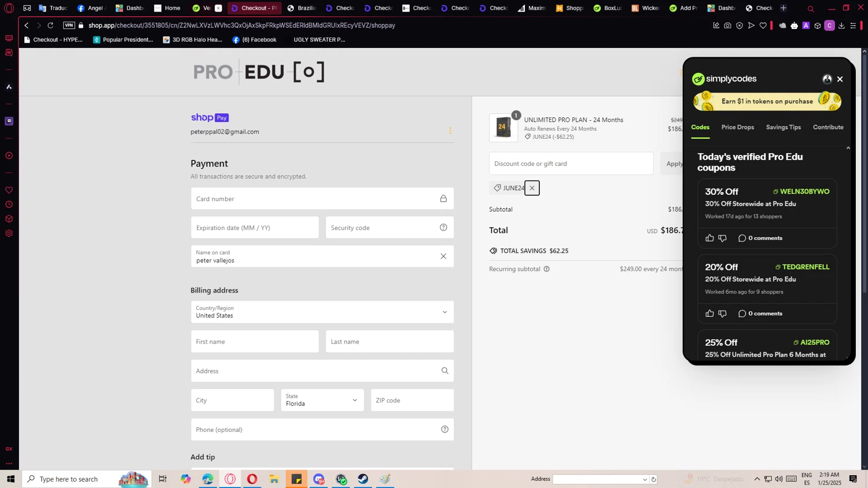Copy the TEDGRENFELL coupon code
Image resolution: width=868 pixels, height=488 pixels.
802,267
